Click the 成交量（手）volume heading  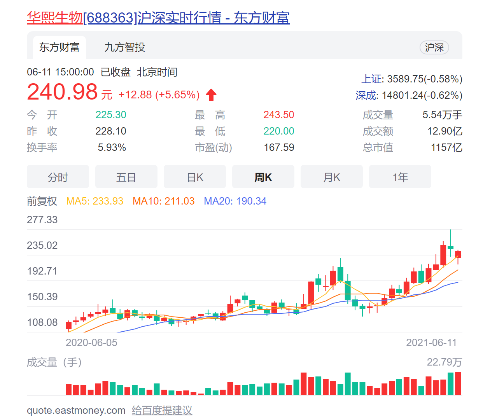click(54, 362)
